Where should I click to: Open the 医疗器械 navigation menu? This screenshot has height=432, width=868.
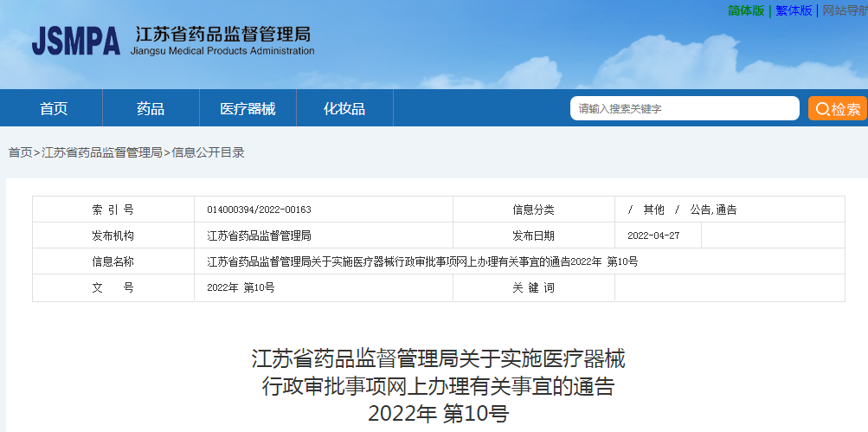point(248,108)
